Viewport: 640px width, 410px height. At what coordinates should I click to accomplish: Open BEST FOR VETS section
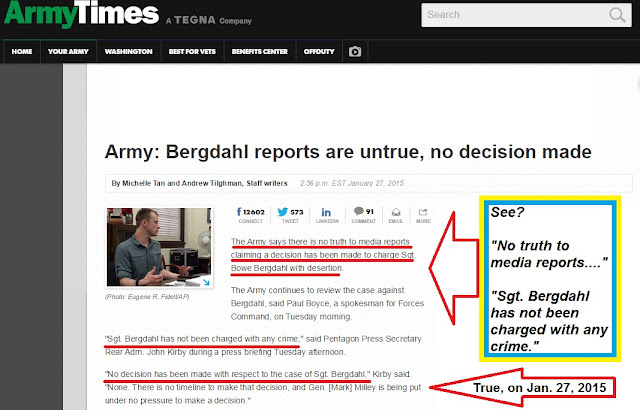(192, 52)
